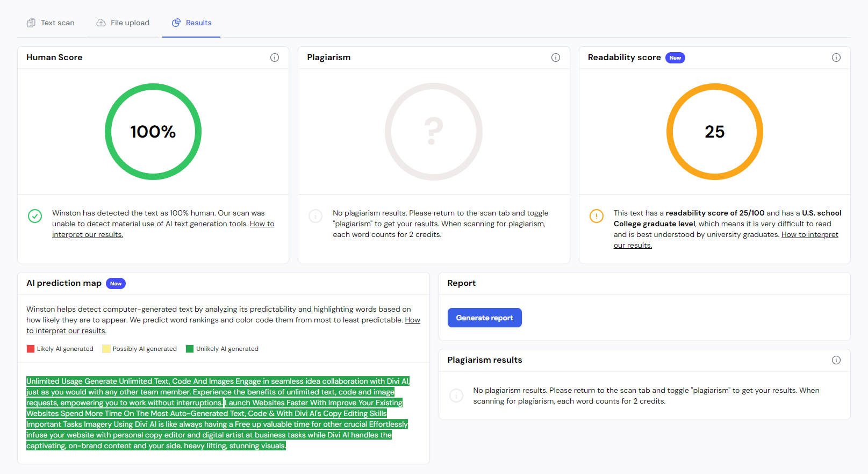Switch to the File upload tab
Image resolution: width=868 pixels, height=474 pixels.
[123, 23]
